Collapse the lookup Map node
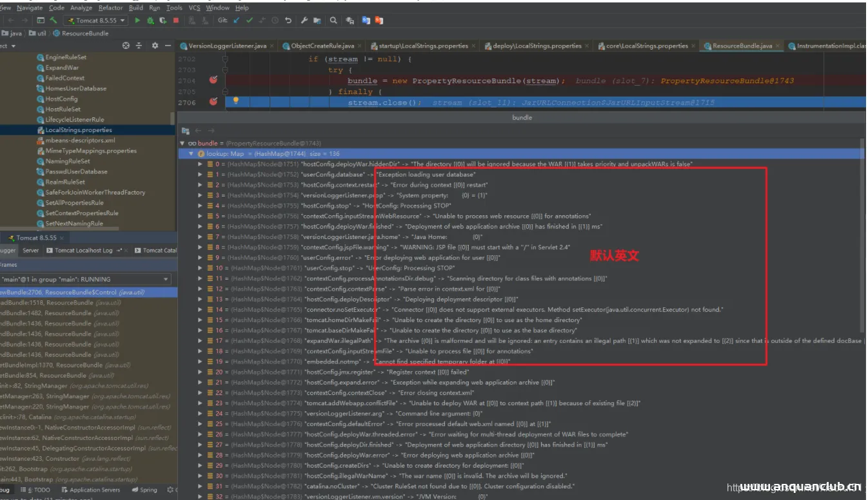The image size is (868, 500). (191, 154)
